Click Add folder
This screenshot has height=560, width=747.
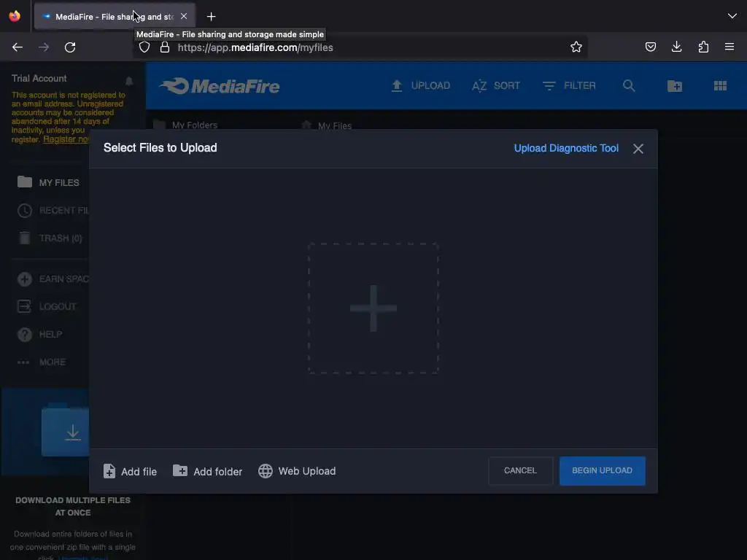click(x=207, y=472)
